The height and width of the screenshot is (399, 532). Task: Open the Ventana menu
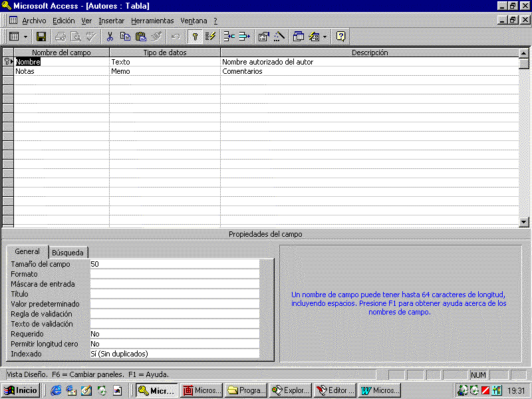(x=194, y=21)
